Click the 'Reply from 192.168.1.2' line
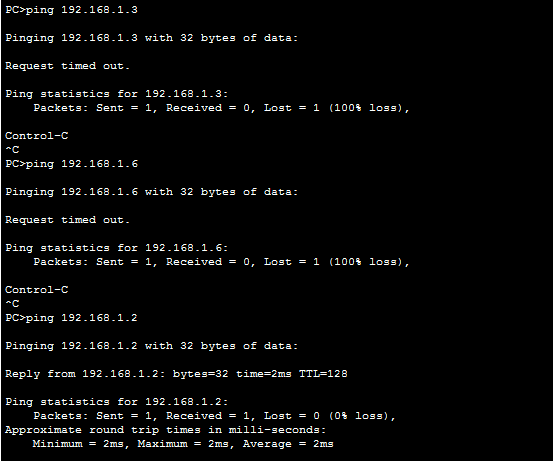553x461 pixels. point(176,374)
